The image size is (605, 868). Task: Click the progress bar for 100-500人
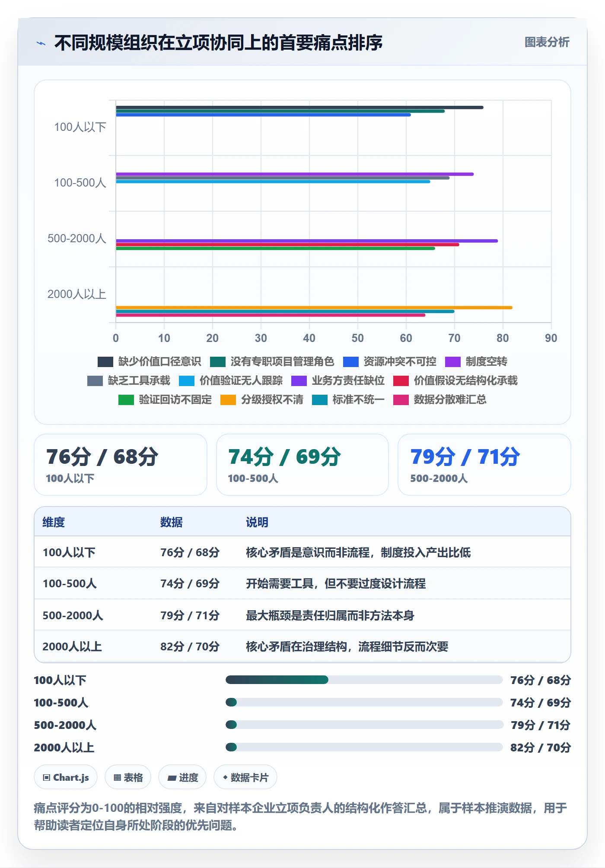(364, 702)
